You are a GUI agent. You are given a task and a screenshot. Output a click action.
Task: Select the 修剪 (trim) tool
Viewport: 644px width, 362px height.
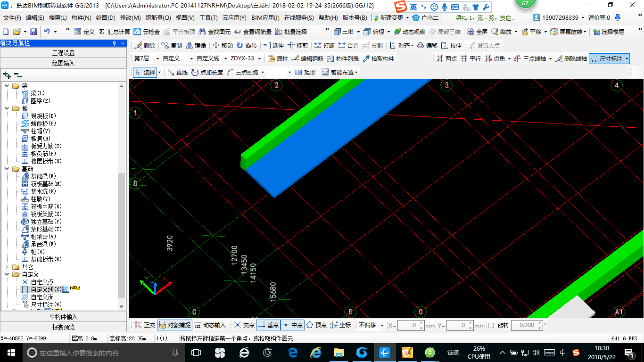pos(297,46)
